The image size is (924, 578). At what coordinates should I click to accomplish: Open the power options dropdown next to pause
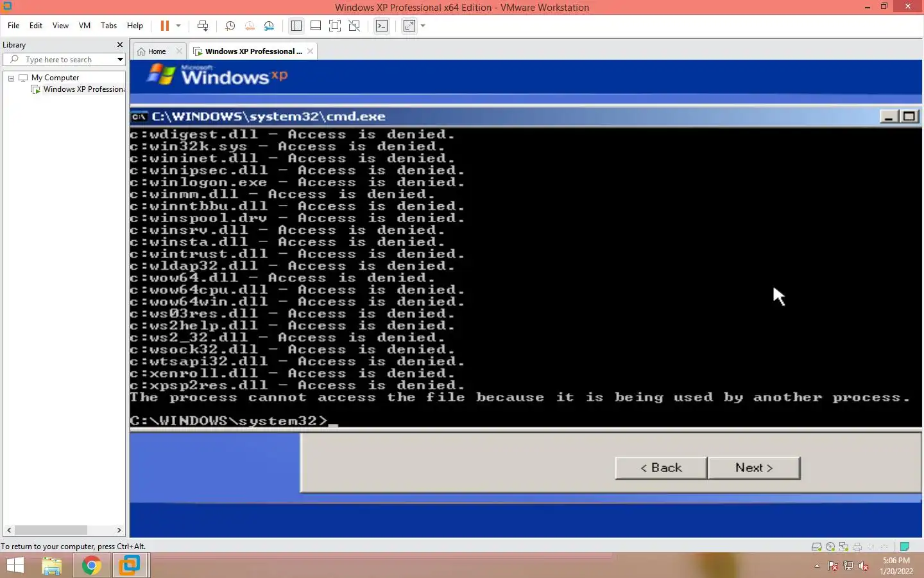[x=178, y=26]
